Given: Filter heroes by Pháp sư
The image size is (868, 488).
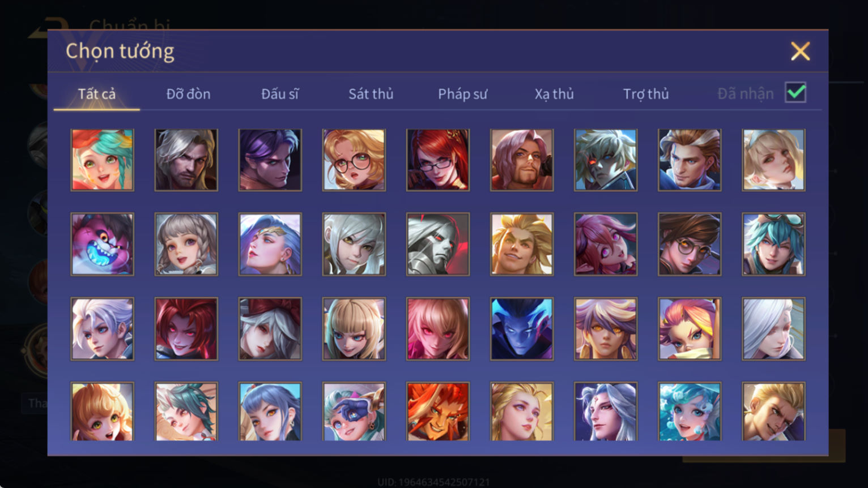Looking at the screenshot, I should click(x=462, y=94).
